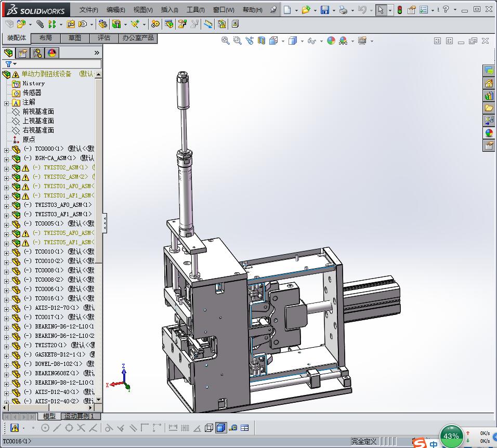This screenshot has width=497, height=448.
Task: Open the DisplayManager tab with the color ball
Action: pyautogui.click(x=51, y=52)
